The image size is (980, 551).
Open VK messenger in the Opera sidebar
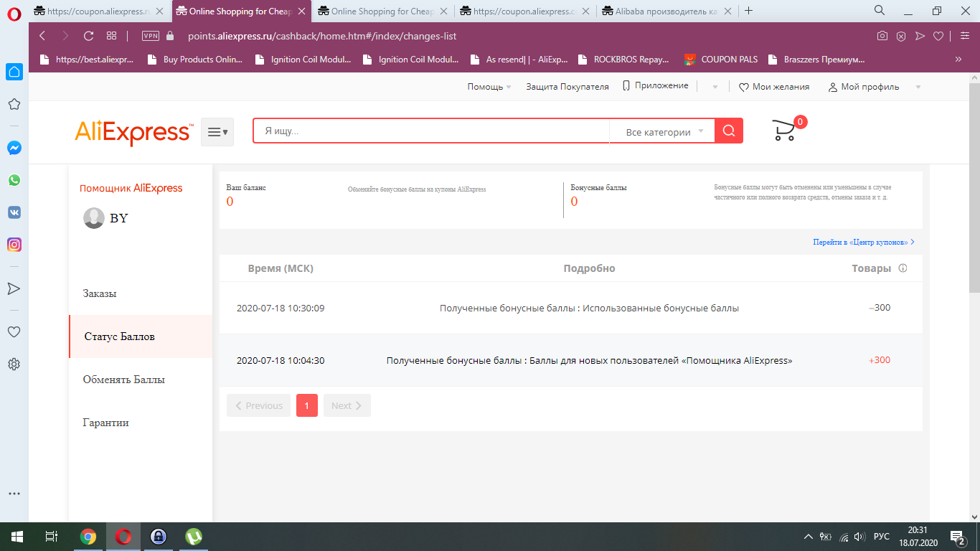pyautogui.click(x=14, y=212)
